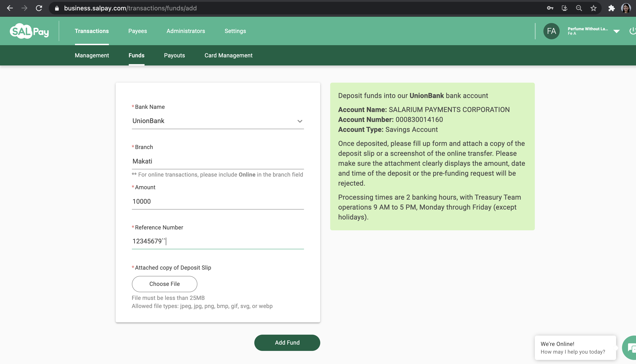Open the account menu dropdown arrow
636x364 pixels.
[617, 31]
